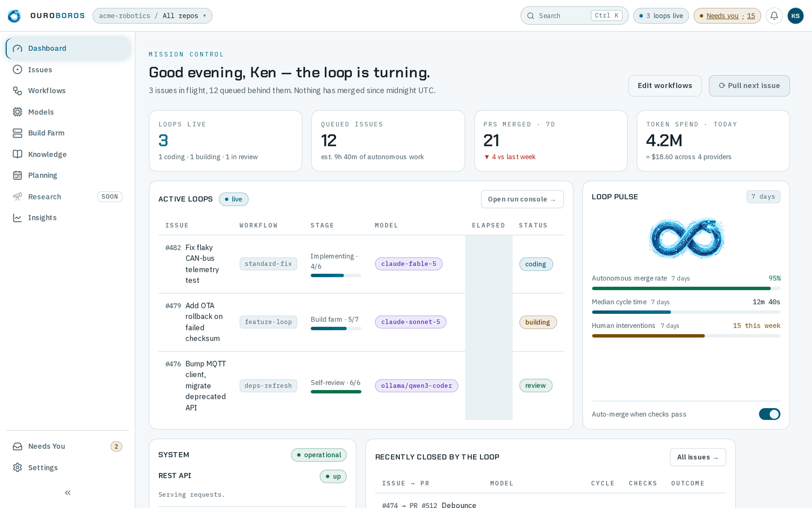
Task: Toggle Auto-merge when checks pass
Action: pyautogui.click(x=769, y=414)
